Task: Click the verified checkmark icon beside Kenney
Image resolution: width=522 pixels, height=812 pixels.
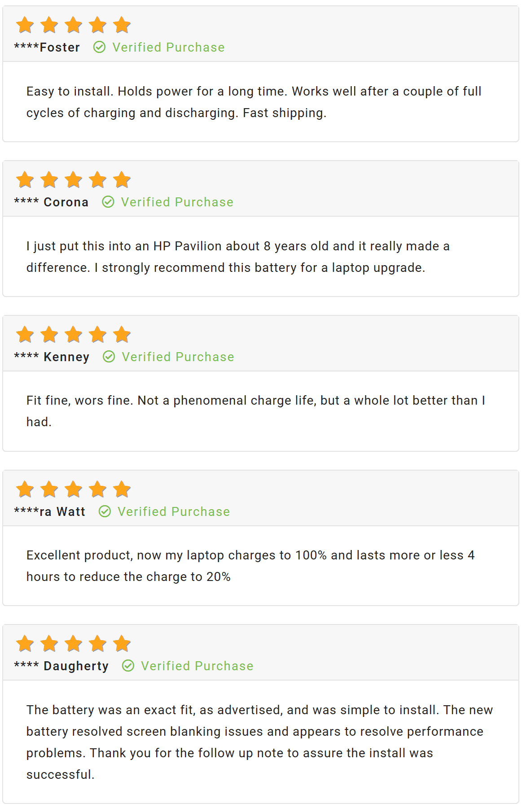Action: pyautogui.click(x=109, y=357)
